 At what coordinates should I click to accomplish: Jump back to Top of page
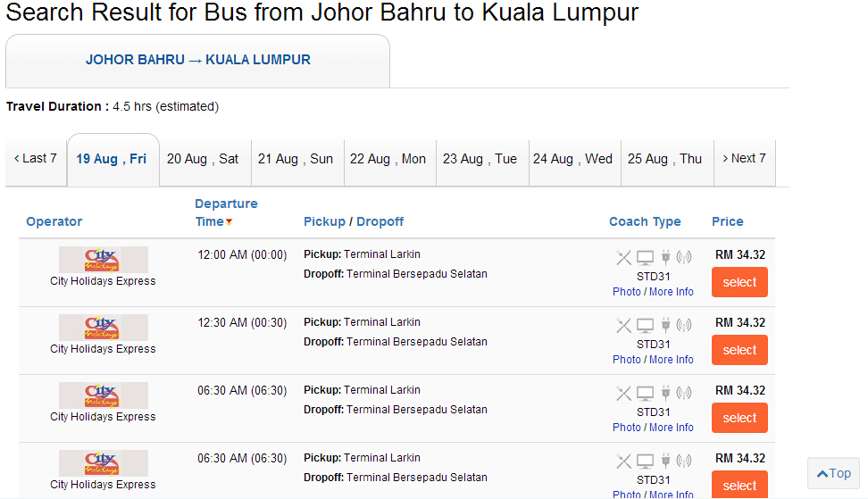coord(834,473)
